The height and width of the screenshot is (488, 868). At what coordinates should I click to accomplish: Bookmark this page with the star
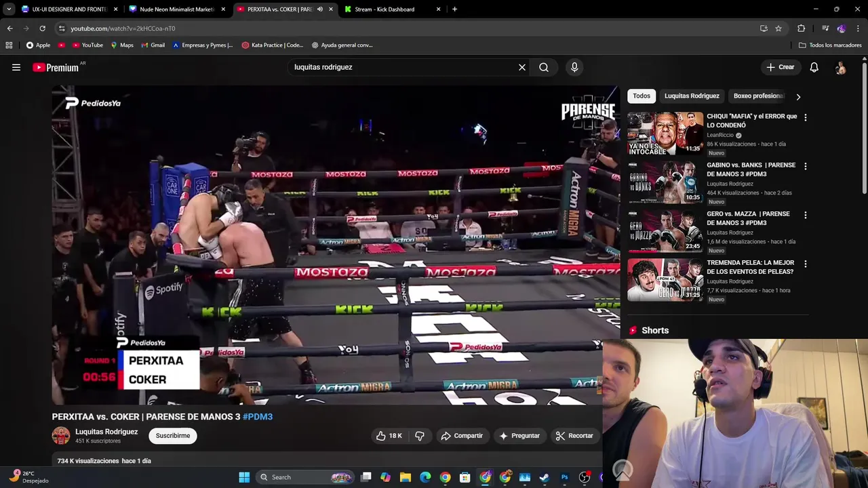[x=778, y=28]
